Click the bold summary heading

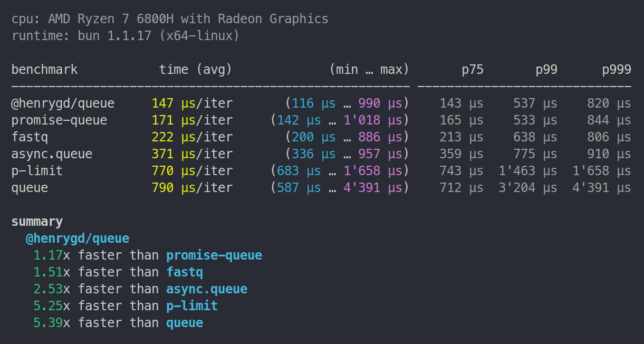37,222
